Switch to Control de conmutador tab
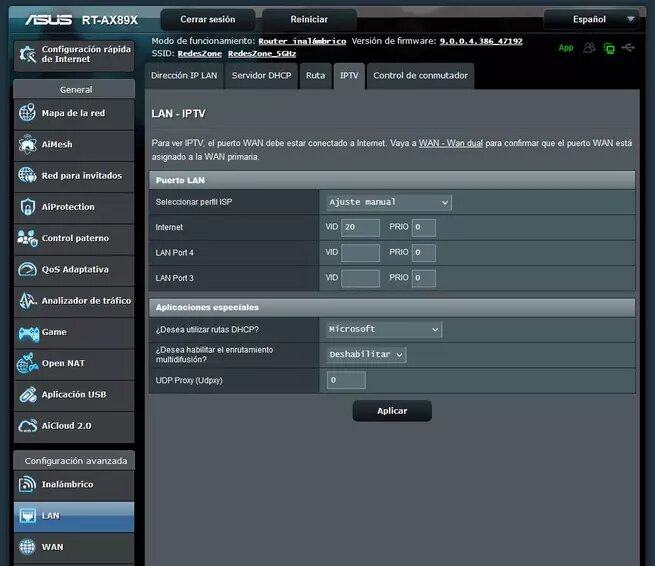Viewport: 655px width, 566px height. tap(419, 76)
